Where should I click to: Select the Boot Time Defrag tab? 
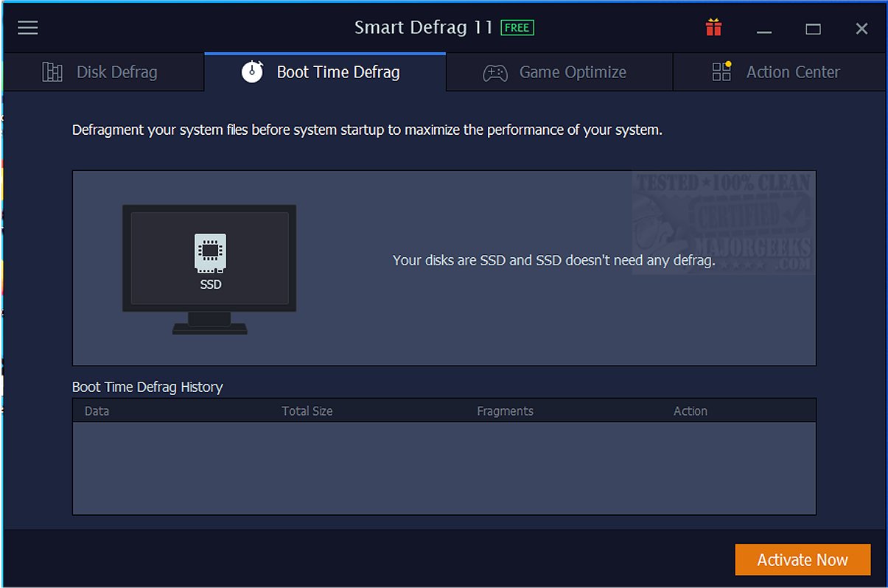(325, 72)
